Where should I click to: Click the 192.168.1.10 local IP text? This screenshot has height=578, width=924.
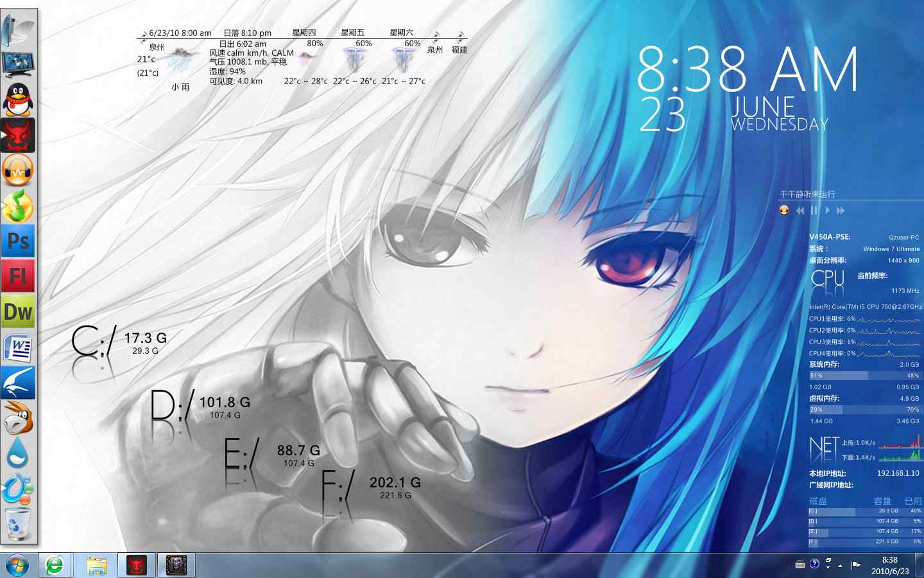(898, 473)
